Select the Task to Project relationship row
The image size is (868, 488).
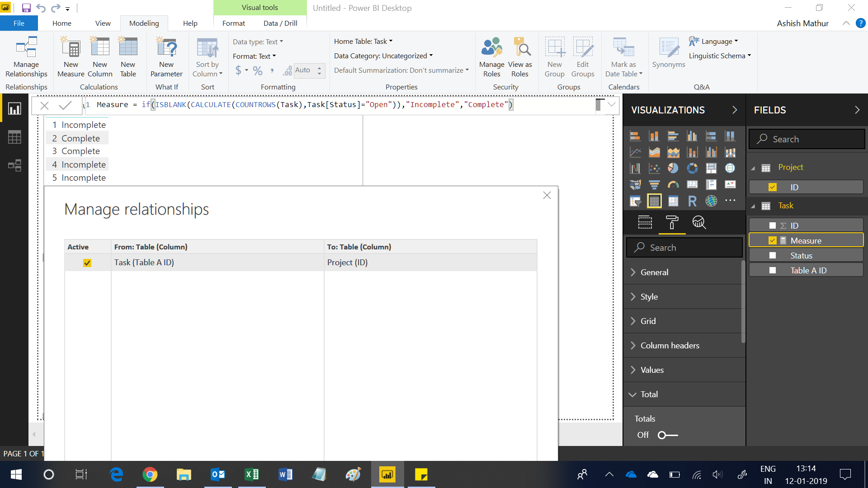click(x=301, y=263)
